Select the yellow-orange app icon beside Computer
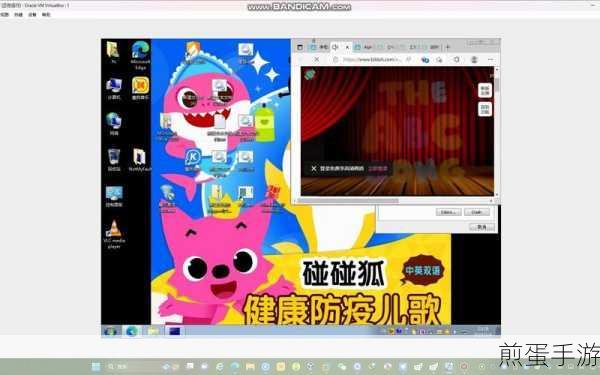 pyautogui.click(x=140, y=88)
